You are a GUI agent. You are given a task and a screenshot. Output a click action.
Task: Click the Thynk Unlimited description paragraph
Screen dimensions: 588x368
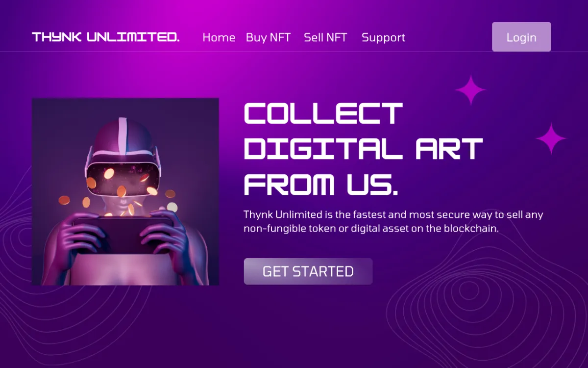pos(393,221)
